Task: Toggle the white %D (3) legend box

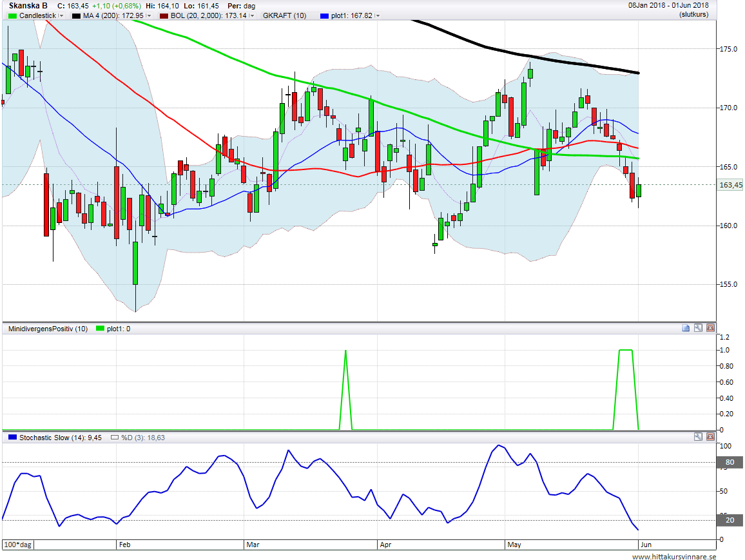Action: coord(115,438)
